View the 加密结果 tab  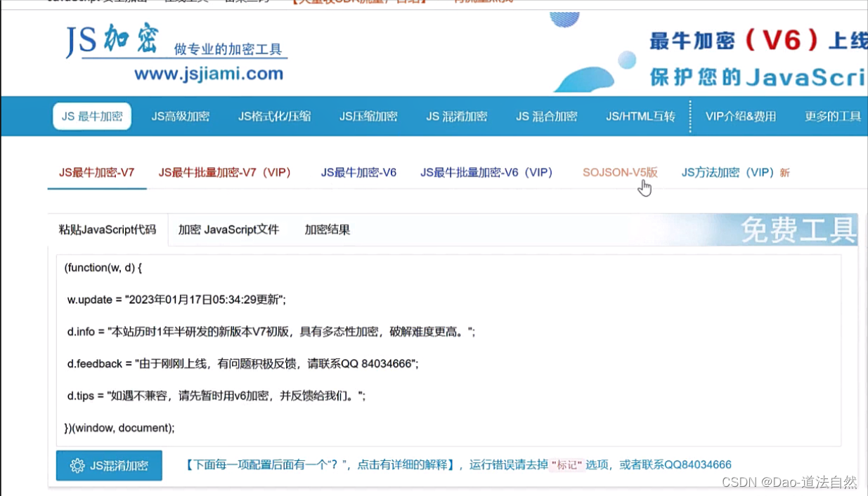coord(326,229)
